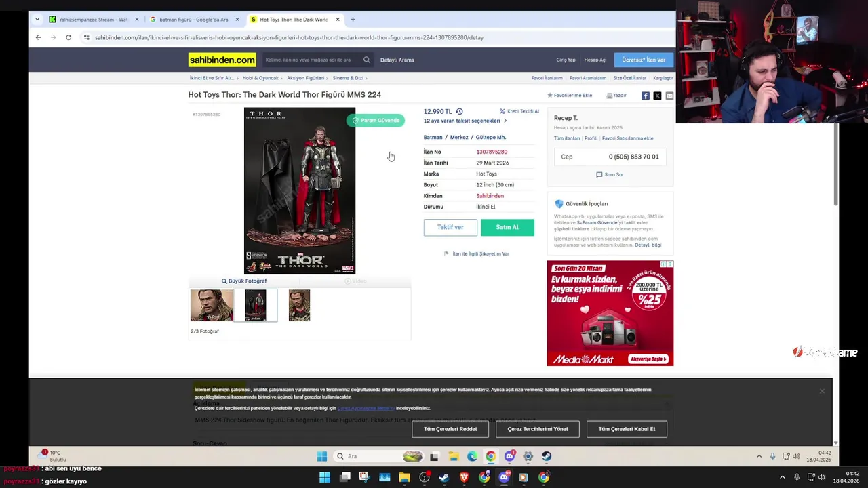Click the Soru Sor chat icon
The height and width of the screenshot is (488, 868).
(599, 174)
